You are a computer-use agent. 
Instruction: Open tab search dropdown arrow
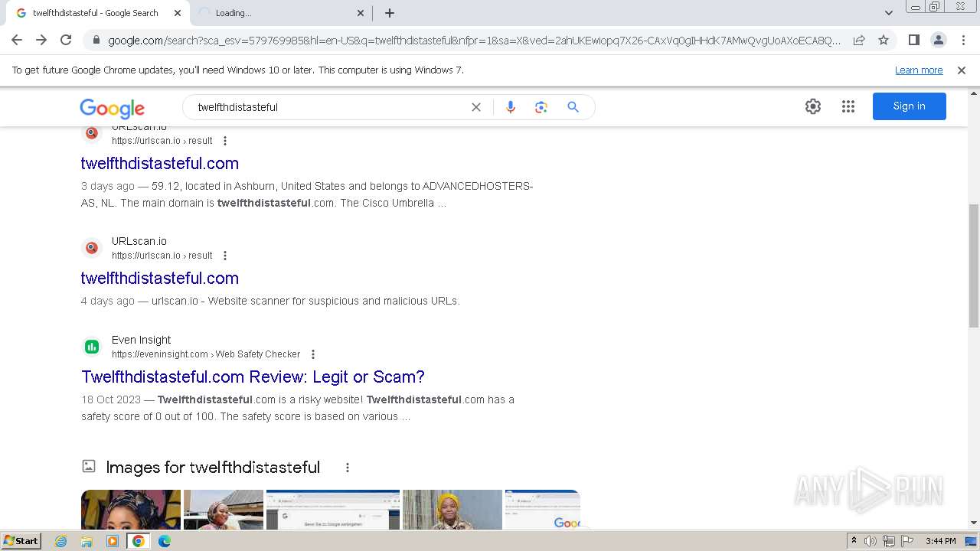click(889, 13)
